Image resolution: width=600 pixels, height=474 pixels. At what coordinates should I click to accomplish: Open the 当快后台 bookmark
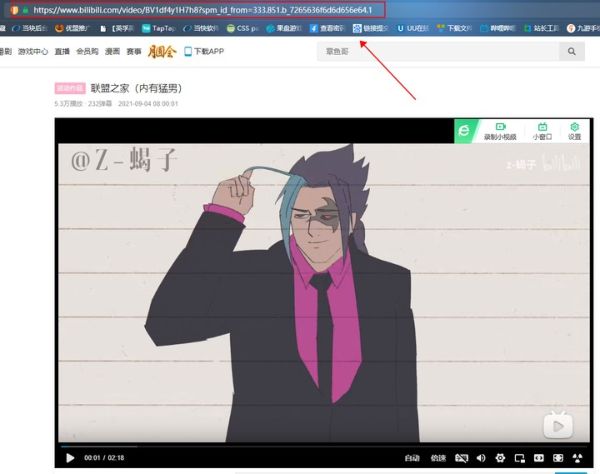click(x=30, y=28)
